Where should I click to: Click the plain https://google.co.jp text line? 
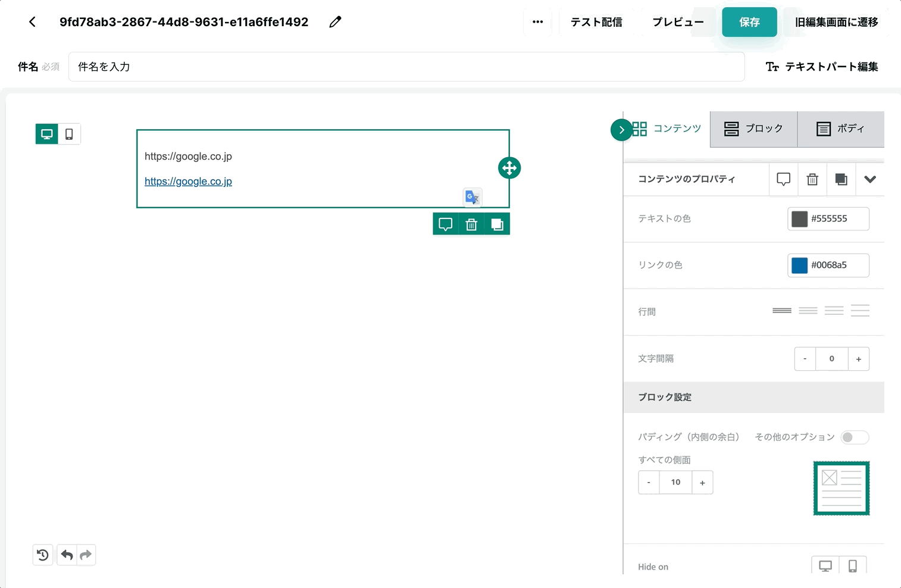pos(188,157)
